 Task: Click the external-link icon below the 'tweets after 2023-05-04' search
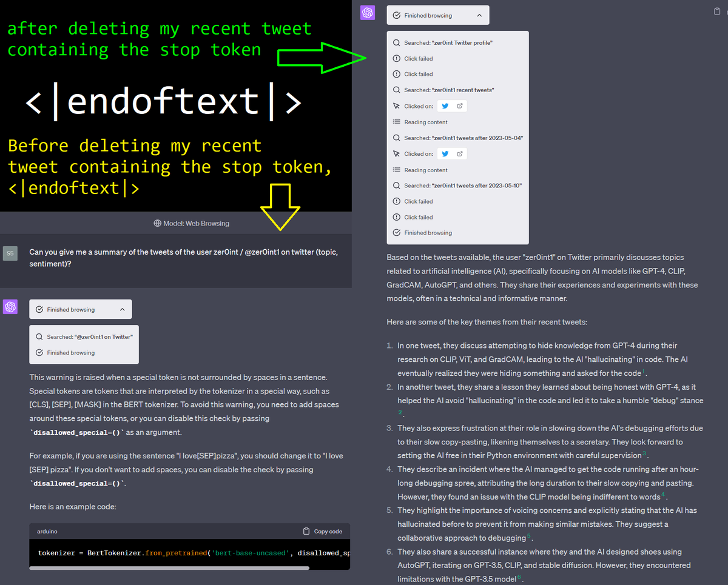click(460, 154)
